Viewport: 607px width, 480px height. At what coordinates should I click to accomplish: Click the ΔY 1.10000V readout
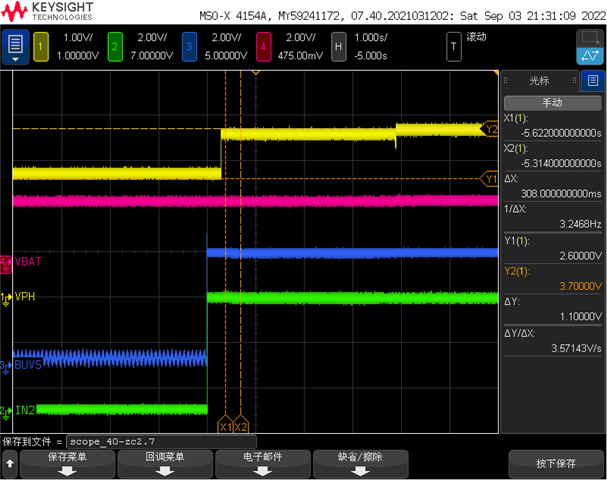580,317
